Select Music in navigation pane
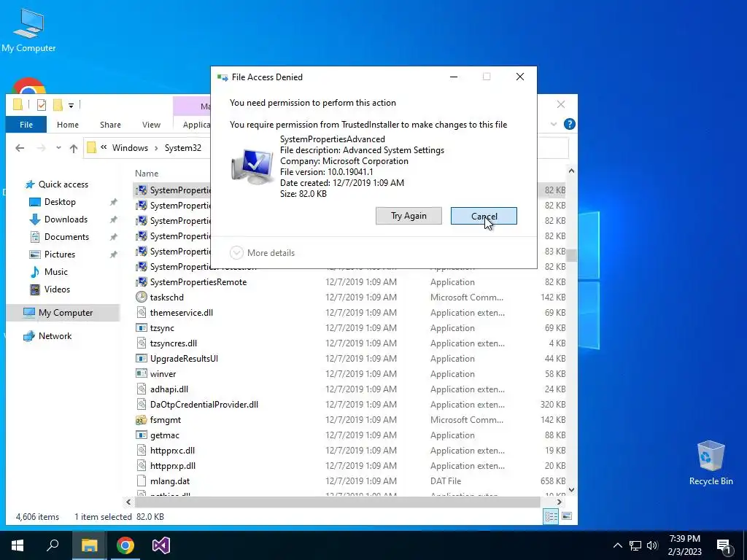 pyautogui.click(x=55, y=272)
